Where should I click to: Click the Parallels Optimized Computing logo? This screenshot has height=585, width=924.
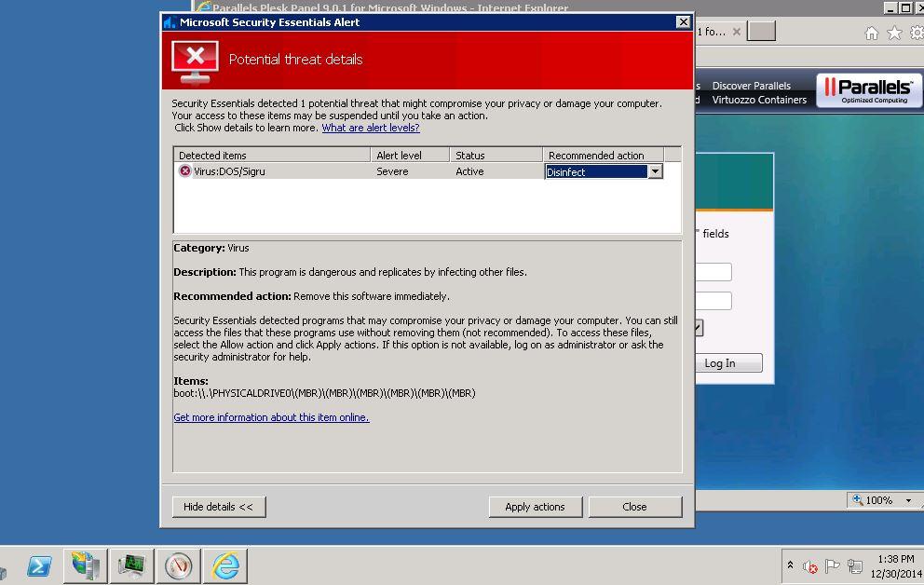[x=869, y=90]
